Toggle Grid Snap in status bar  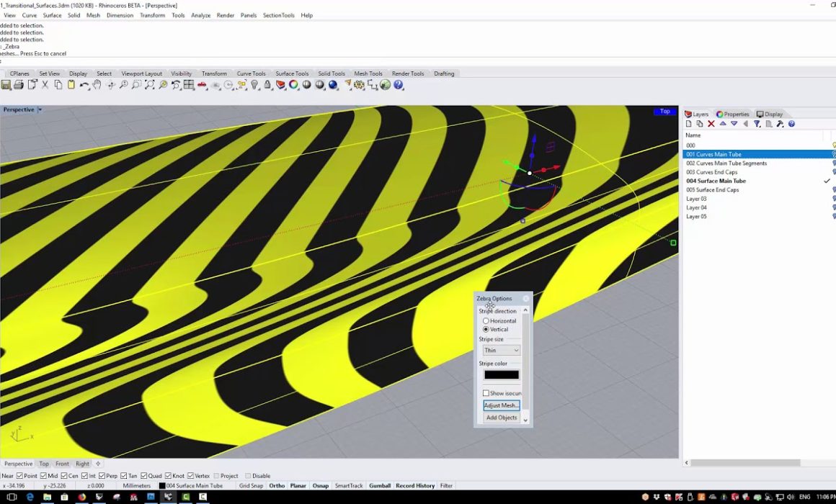click(x=251, y=486)
